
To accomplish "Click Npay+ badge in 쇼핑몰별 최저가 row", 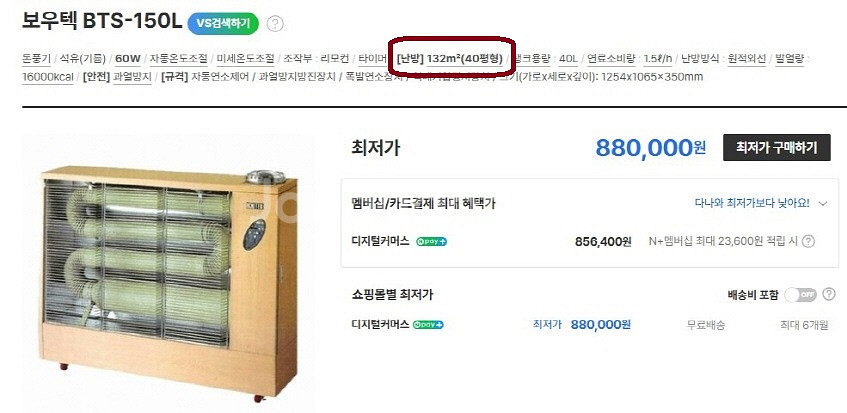I will tap(428, 325).
